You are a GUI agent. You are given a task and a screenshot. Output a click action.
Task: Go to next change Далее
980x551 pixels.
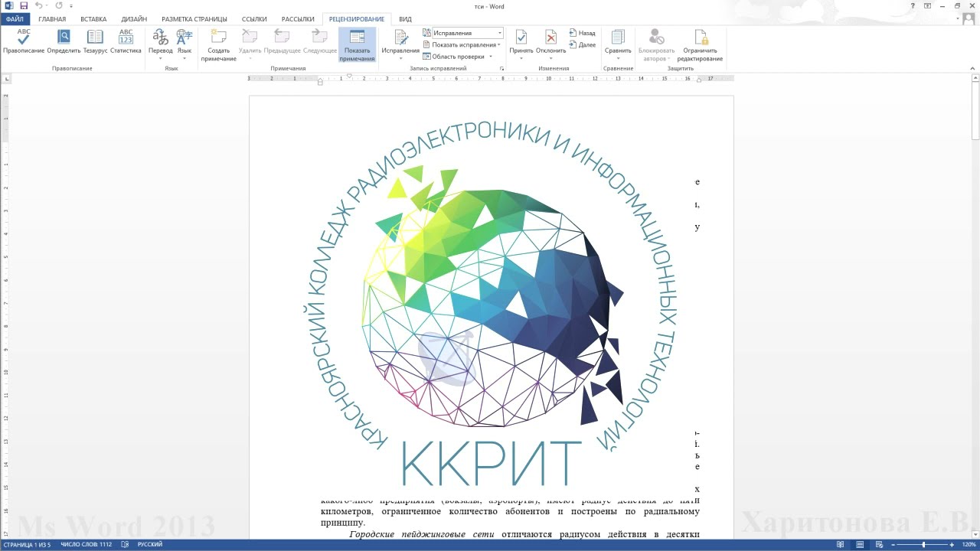click(x=583, y=44)
